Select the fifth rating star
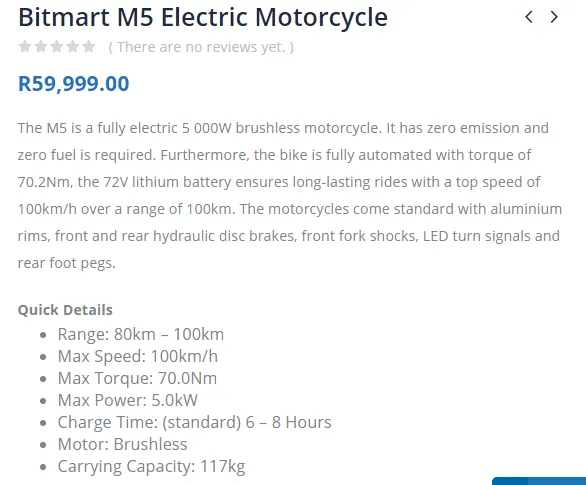Image resolution: width=586 pixels, height=485 pixels. click(x=89, y=47)
